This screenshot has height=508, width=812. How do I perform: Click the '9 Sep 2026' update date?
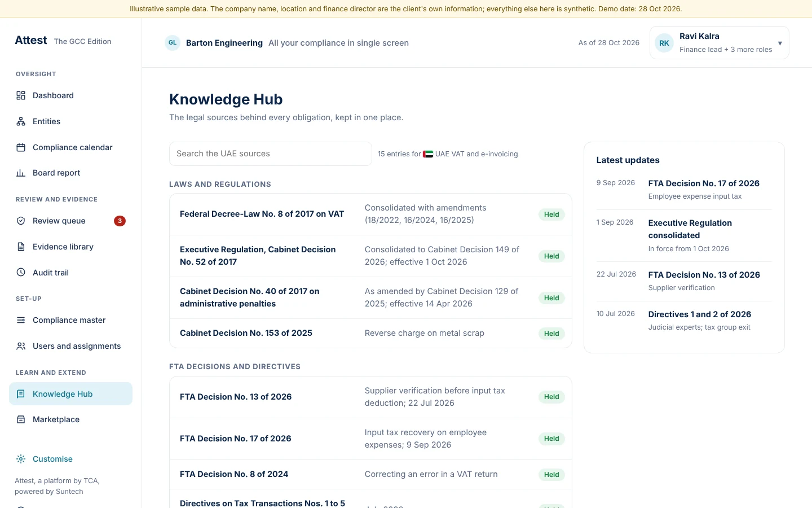click(x=616, y=183)
